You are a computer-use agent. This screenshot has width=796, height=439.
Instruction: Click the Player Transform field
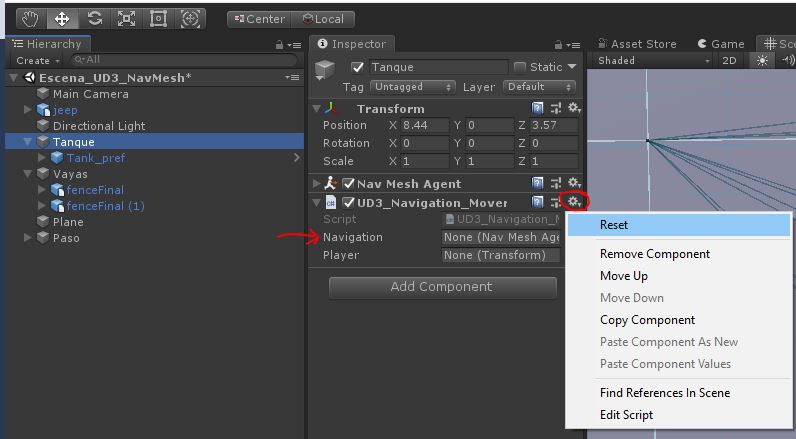coord(501,255)
